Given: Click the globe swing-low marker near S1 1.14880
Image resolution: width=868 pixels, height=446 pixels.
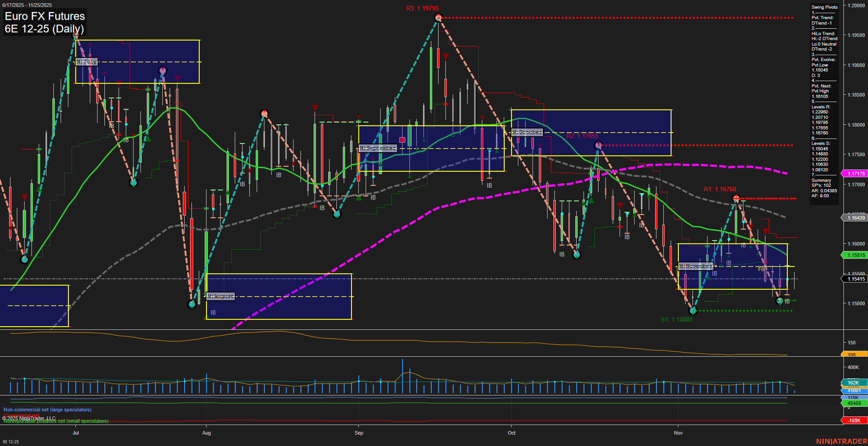Looking at the screenshot, I should click(x=692, y=311).
